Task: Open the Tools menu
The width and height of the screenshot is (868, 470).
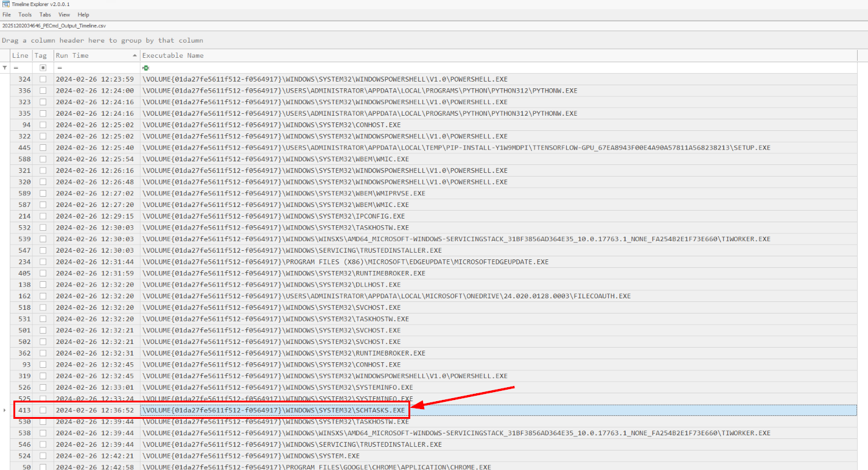Action: tap(25, 15)
